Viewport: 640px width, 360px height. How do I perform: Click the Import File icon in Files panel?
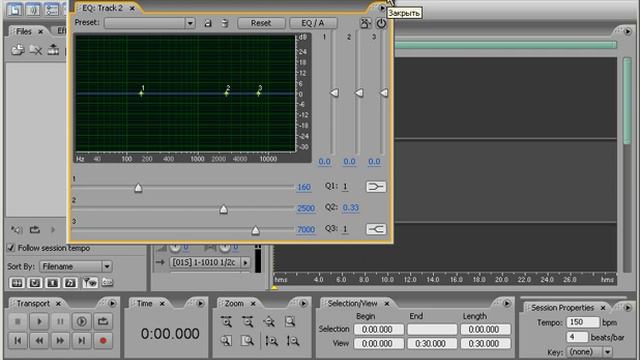point(18,50)
